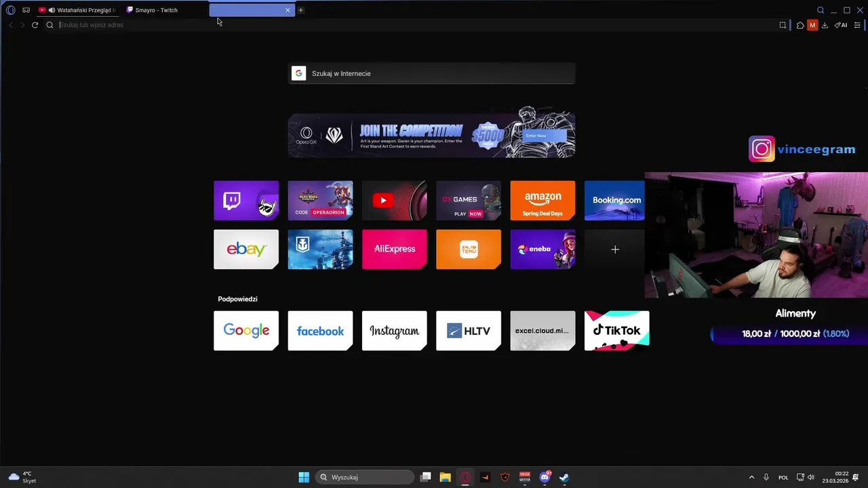The width and height of the screenshot is (868, 488).
Task: Open Steam from the taskbar
Action: point(564,477)
